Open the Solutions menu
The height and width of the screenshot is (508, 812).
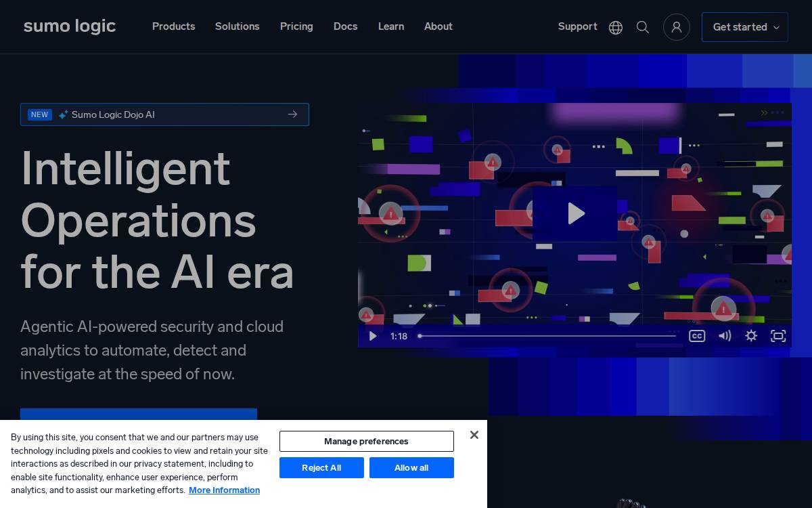tap(237, 26)
